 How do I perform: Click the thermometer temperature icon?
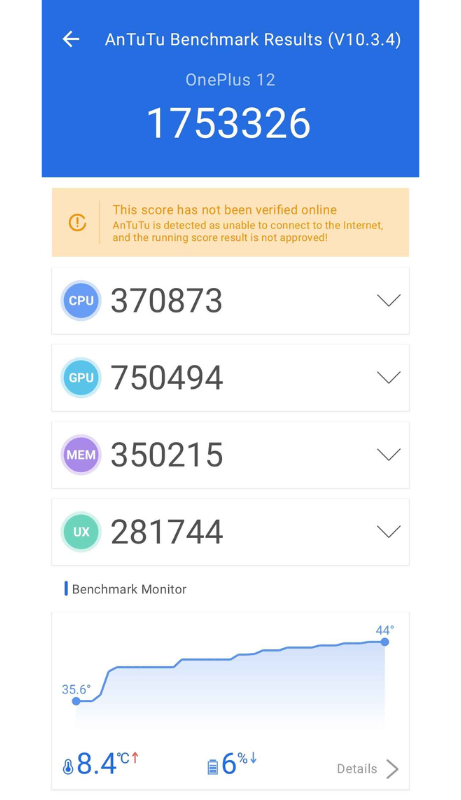click(x=68, y=767)
